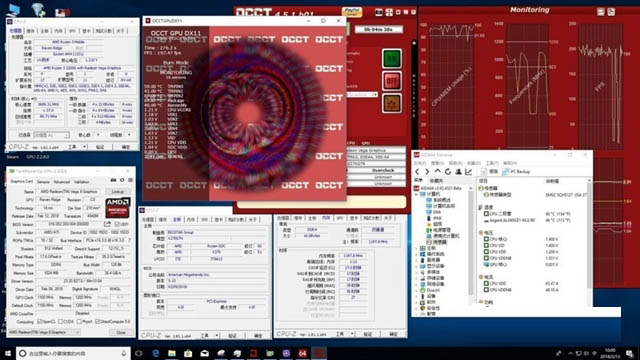Click the PayPal donate button in OCCT
Viewport: 640px width, 360px height.
[351, 11]
